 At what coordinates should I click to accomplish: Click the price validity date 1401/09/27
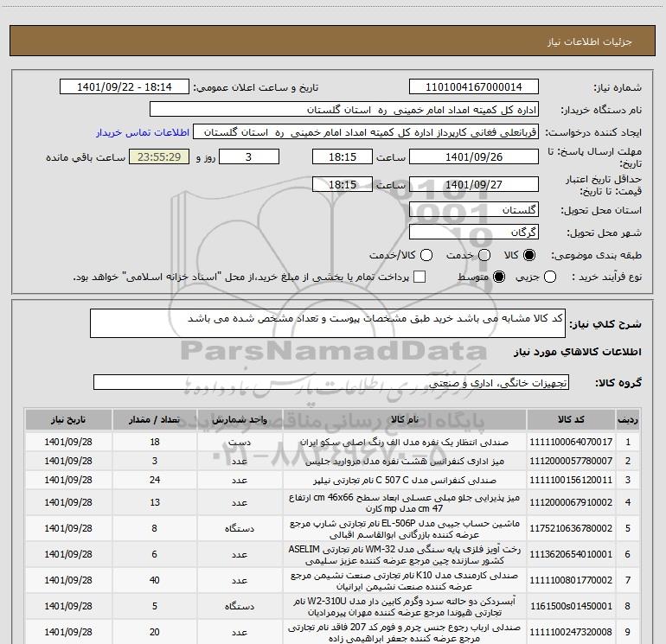pos(474,184)
